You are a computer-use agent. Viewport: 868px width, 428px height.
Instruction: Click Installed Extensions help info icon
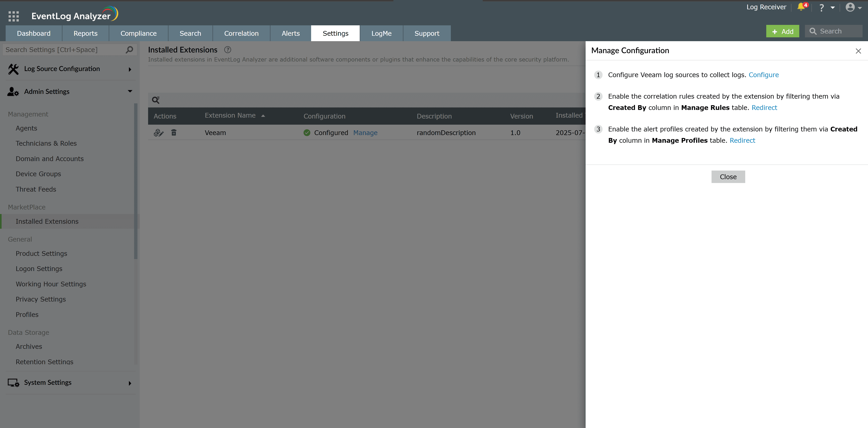(228, 50)
